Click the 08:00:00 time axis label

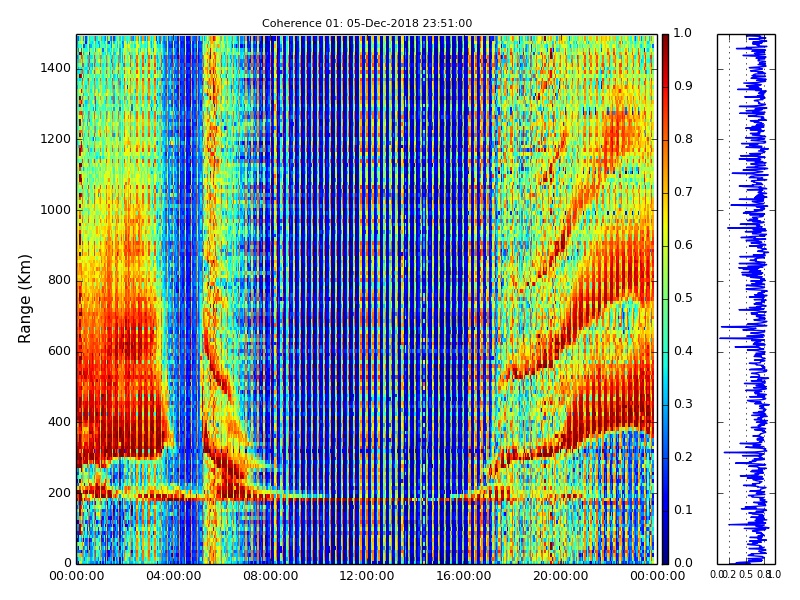click(x=270, y=576)
